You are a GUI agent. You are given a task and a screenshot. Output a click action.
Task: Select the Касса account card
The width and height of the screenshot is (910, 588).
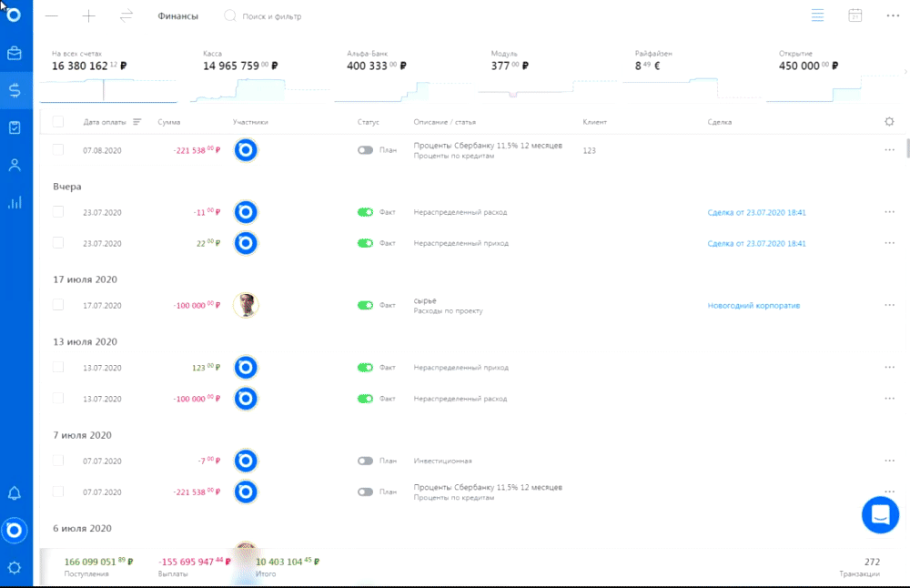(260, 76)
